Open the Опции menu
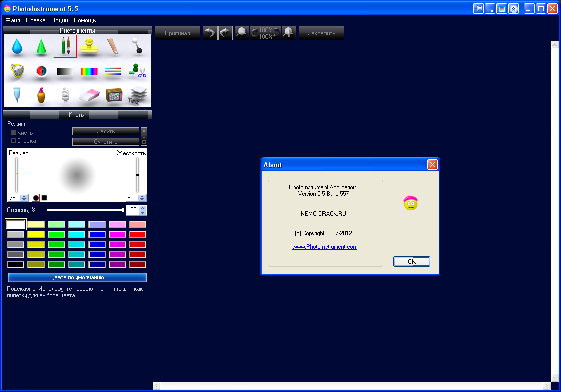Image resolution: width=561 pixels, height=392 pixels. click(x=60, y=20)
